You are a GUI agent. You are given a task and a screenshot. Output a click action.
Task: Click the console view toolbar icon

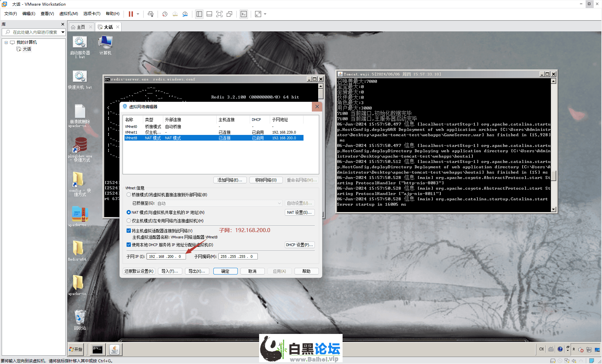[x=244, y=14]
